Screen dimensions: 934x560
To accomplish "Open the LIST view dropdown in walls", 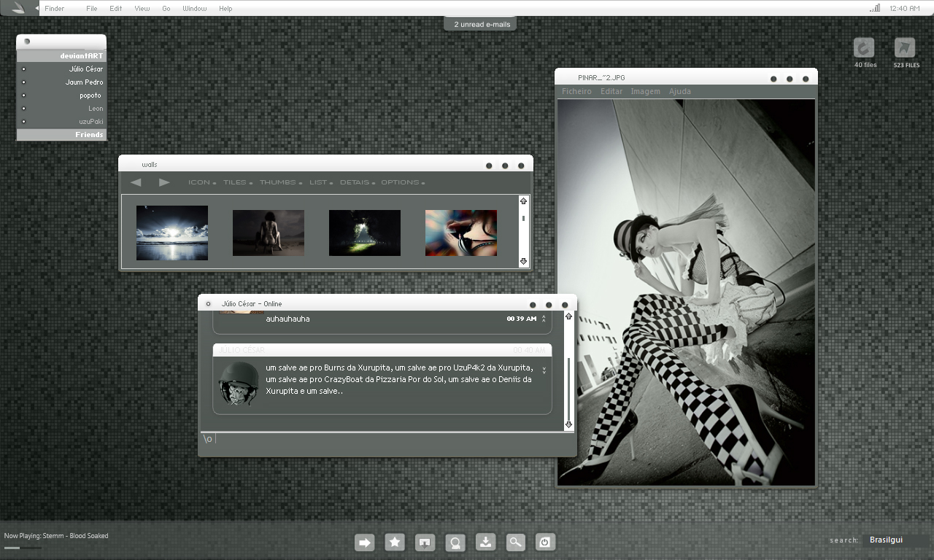I will click(321, 182).
